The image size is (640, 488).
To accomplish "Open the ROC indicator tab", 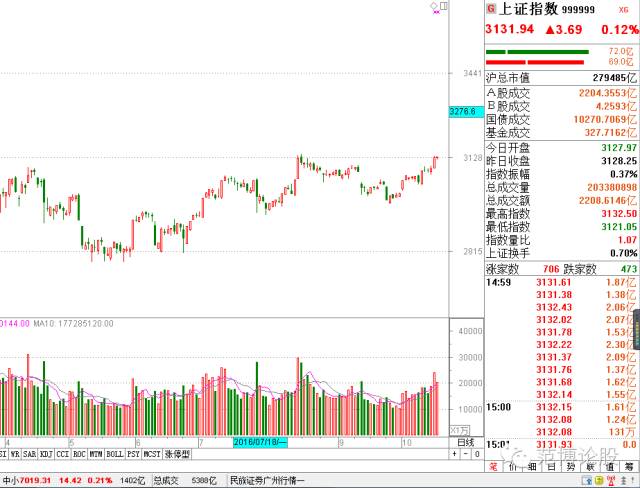I will coord(79,454).
